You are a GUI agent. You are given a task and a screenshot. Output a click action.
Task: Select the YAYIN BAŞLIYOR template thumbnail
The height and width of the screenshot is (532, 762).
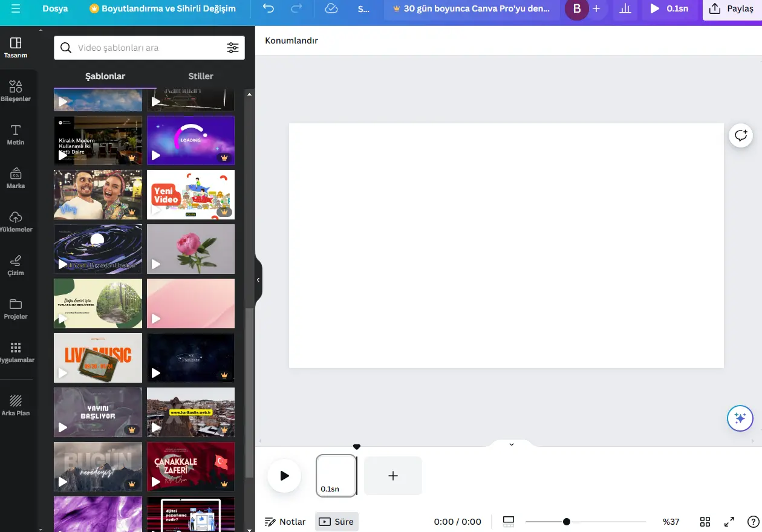click(x=98, y=412)
